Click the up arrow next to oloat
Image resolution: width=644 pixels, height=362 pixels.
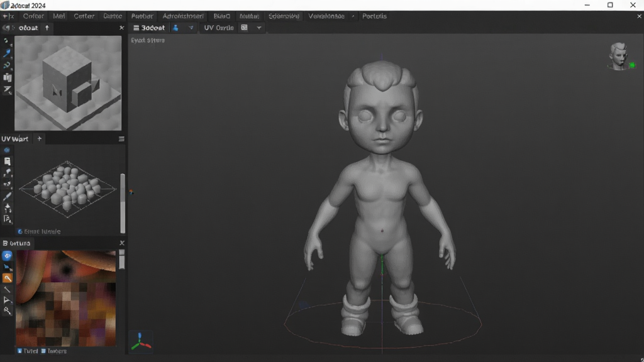47,28
